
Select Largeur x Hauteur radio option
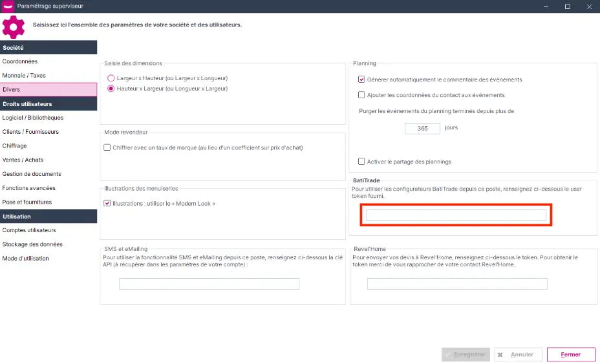click(111, 78)
